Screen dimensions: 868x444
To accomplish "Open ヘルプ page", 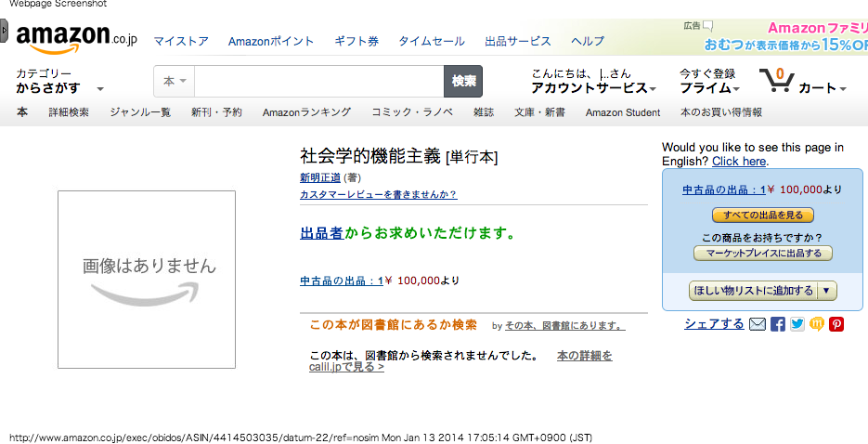I will click(588, 41).
